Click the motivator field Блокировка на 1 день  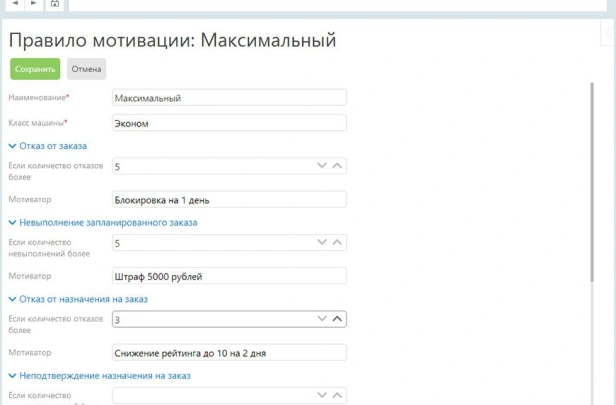(x=229, y=199)
